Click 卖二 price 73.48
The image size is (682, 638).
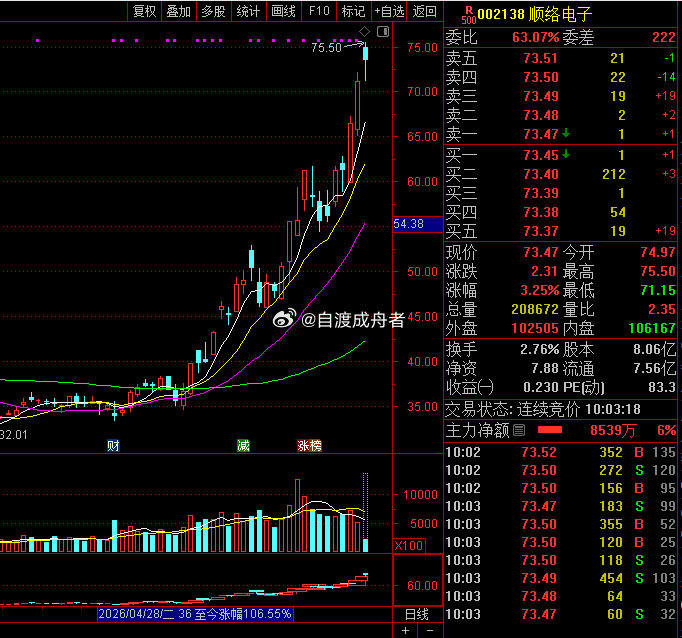click(x=541, y=115)
